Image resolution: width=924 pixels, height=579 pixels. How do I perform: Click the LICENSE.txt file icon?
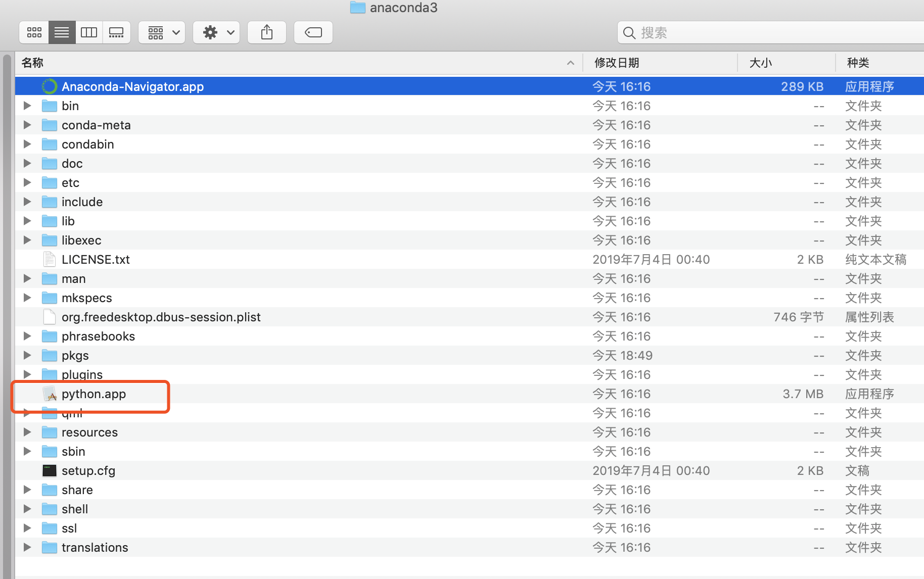point(49,259)
